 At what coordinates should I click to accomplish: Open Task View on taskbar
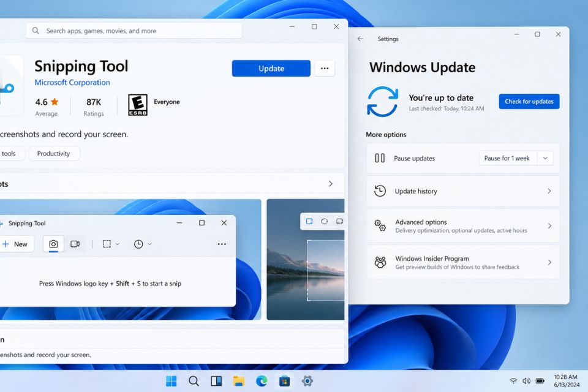pyautogui.click(x=216, y=381)
